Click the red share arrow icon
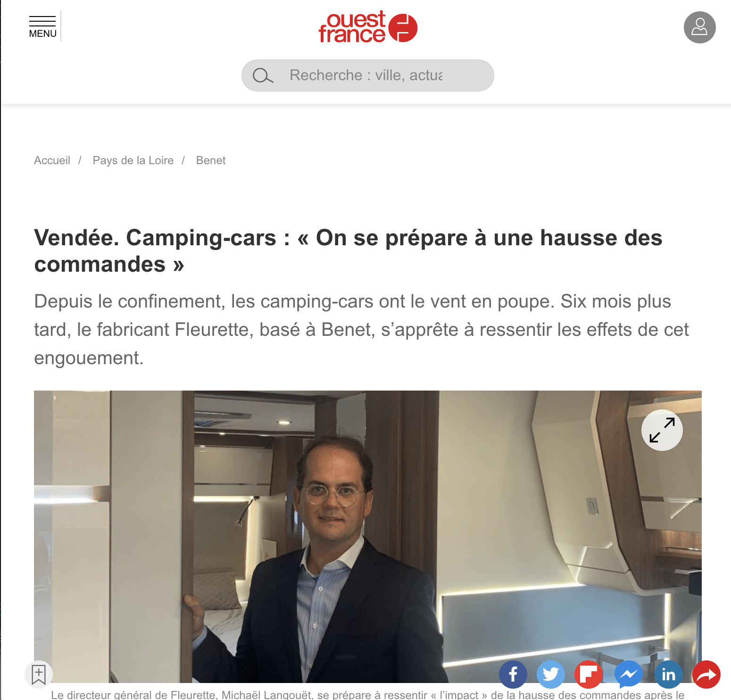The width and height of the screenshot is (731, 700). (x=706, y=675)
